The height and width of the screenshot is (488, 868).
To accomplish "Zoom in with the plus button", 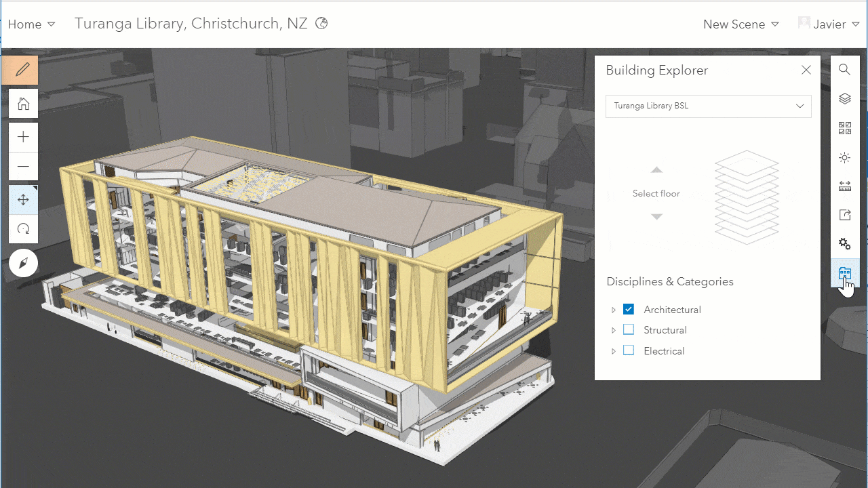I will 23,137.
